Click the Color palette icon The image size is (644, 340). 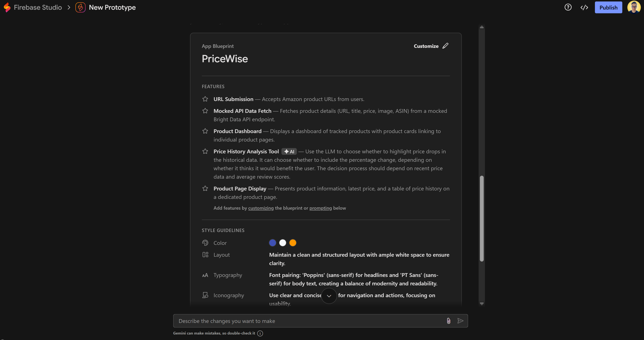click(205, 243)
